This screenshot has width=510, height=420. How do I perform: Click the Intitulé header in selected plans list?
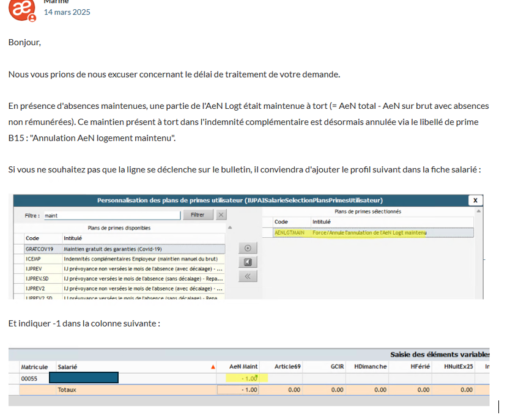pyautogui.click(x=322, y=222)
